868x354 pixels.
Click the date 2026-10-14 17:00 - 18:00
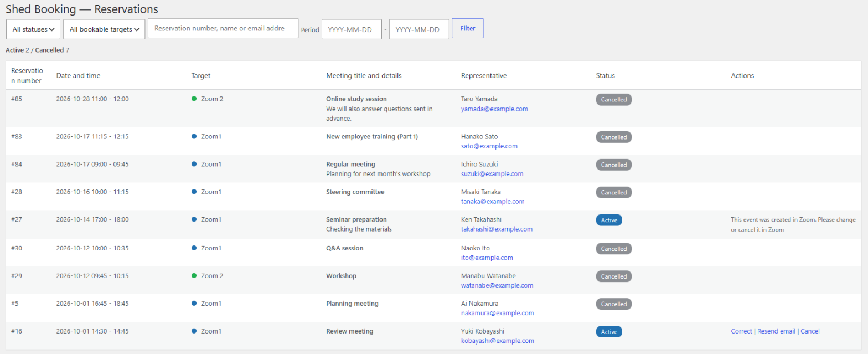tap(92, 219)
